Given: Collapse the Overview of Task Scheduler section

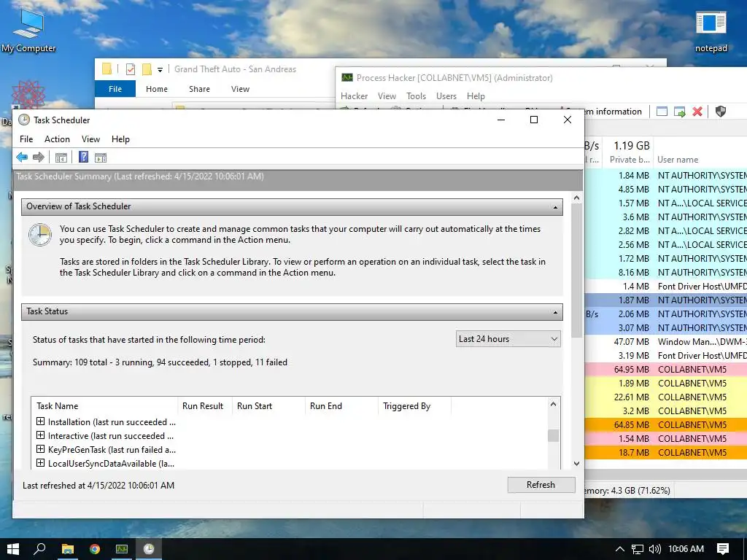Looking at the screenshot, I should pyautogui.click(x=555, y=207).
